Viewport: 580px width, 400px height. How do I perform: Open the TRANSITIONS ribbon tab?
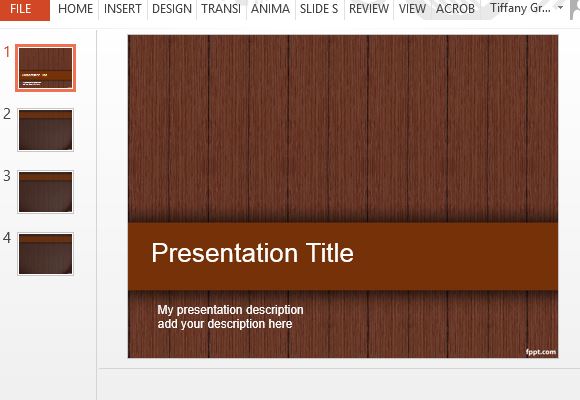[221, 9]
